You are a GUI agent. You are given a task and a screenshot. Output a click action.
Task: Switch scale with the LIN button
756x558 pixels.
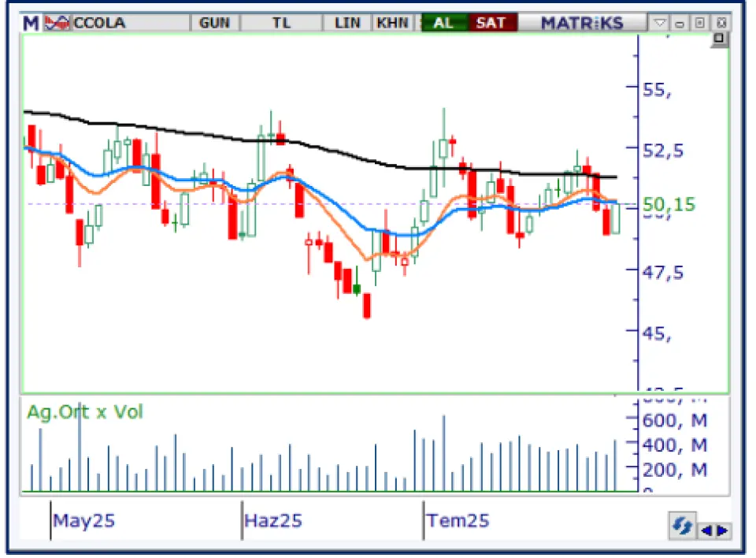click(x=347, y=23)
